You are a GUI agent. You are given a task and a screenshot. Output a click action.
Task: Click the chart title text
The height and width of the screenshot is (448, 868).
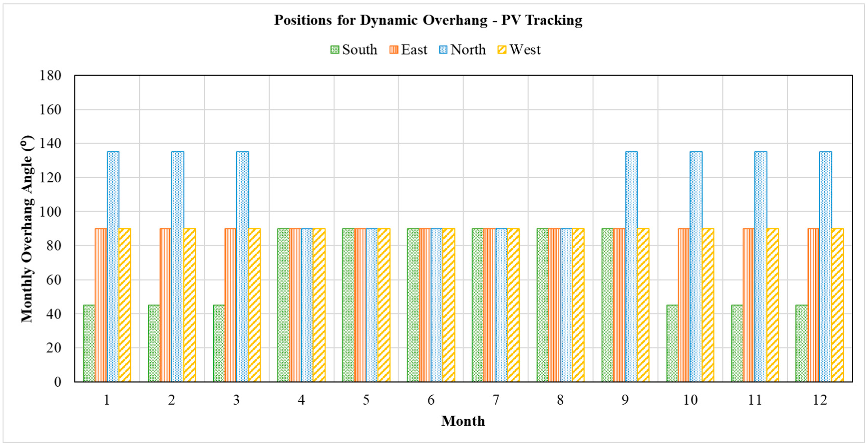(x=428, y=20)
